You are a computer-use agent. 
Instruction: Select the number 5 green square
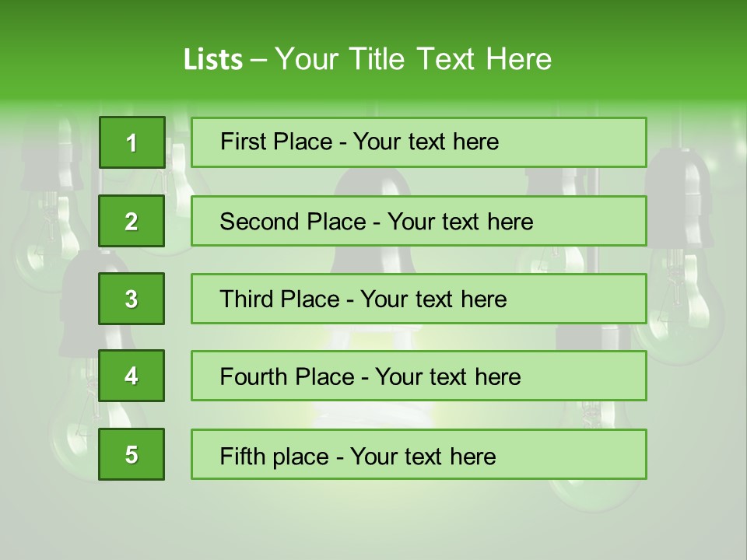click(x=132, y=454)
